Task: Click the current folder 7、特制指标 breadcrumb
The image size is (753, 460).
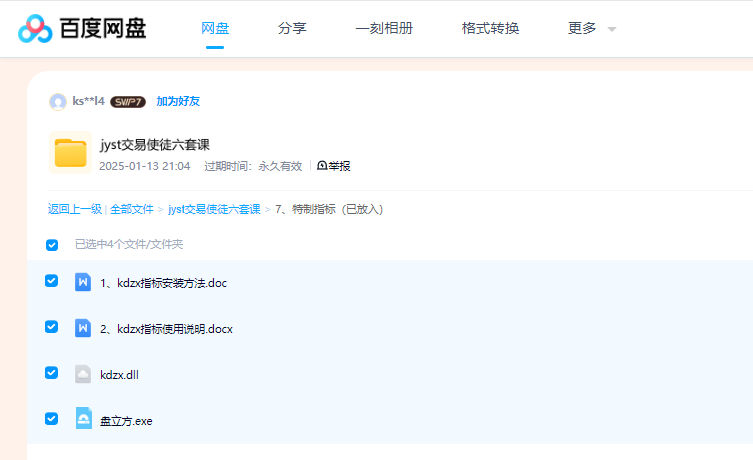Action: 329,209
